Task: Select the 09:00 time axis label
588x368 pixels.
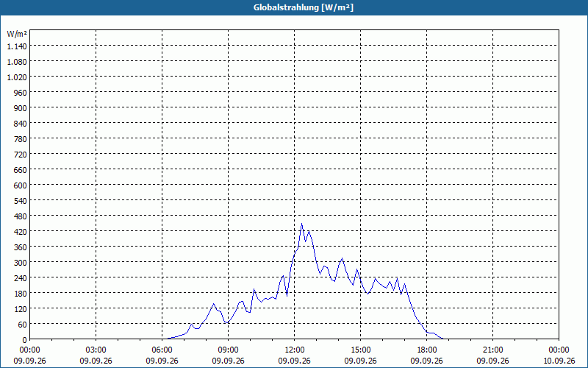Action: 228,350
